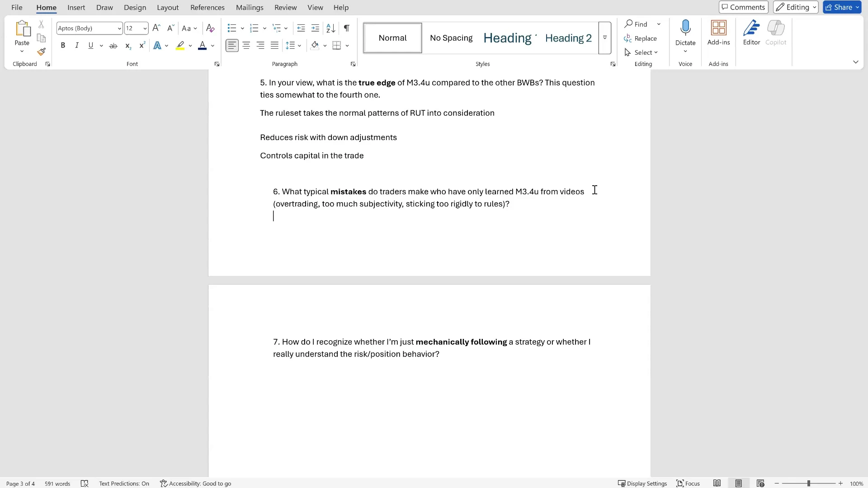
Task: Shrink font size with the smaller A icon
Action: point(170,28)
